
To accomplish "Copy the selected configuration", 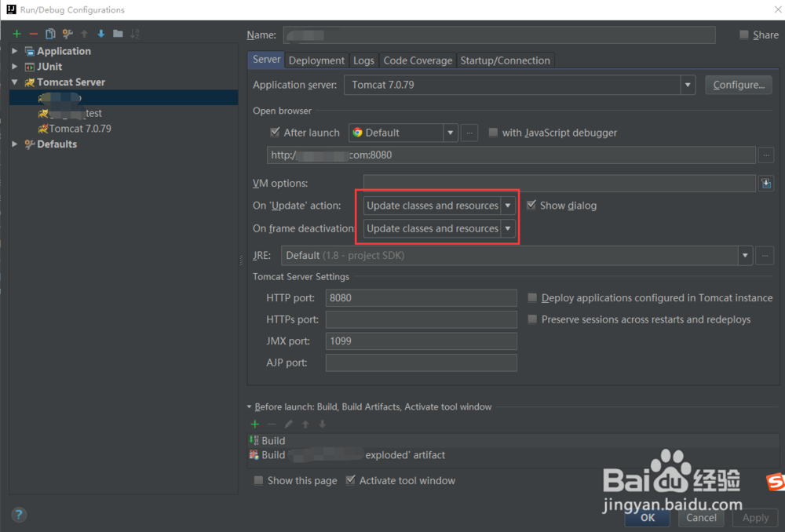I will pyautogui.click(x=50, y=34).
